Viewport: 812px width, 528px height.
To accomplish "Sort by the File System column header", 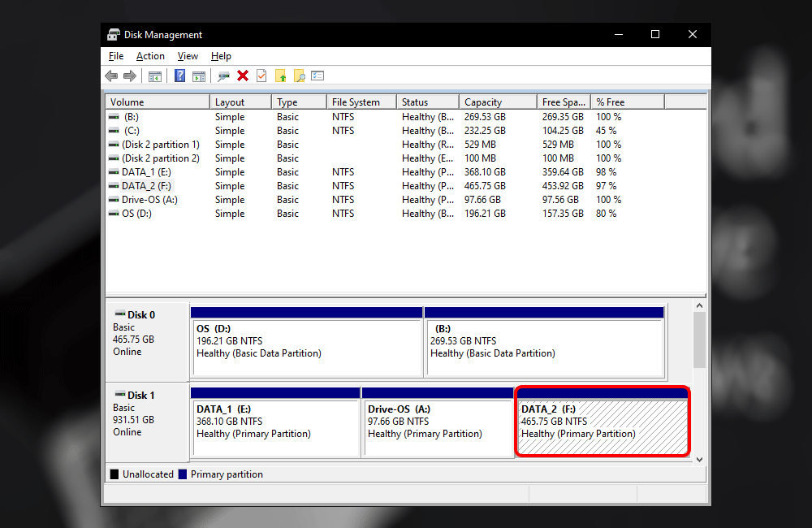I will [x=361, y=102].
